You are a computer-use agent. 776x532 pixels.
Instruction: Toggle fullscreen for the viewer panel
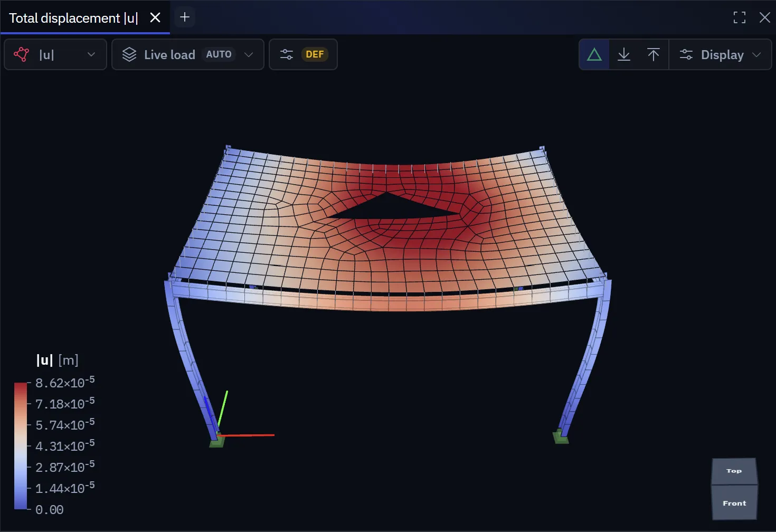[x=740, y=17]
